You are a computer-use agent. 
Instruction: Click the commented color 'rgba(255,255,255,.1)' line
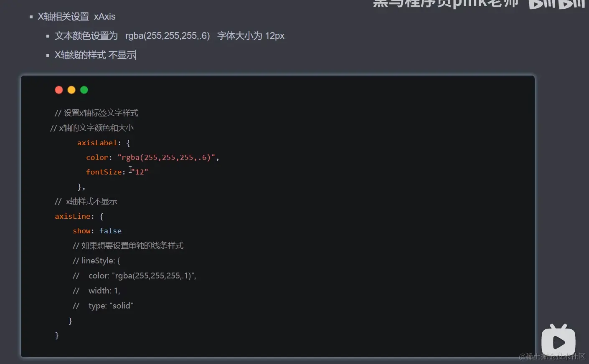[x=134, y=276]
